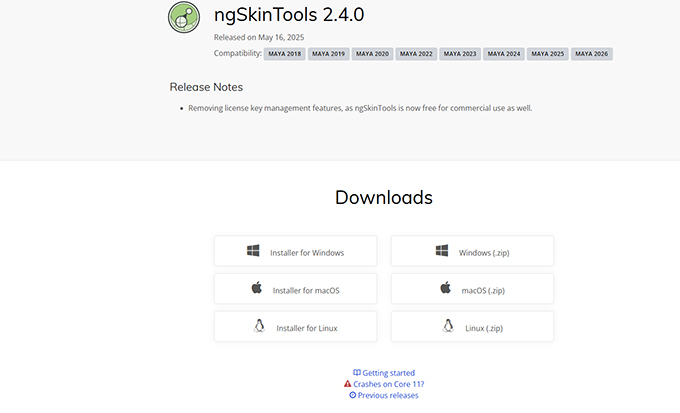Click the MAYA 2020 compatibility tag
The height and width of the screenshot is (413, 680).
point(372,54)
